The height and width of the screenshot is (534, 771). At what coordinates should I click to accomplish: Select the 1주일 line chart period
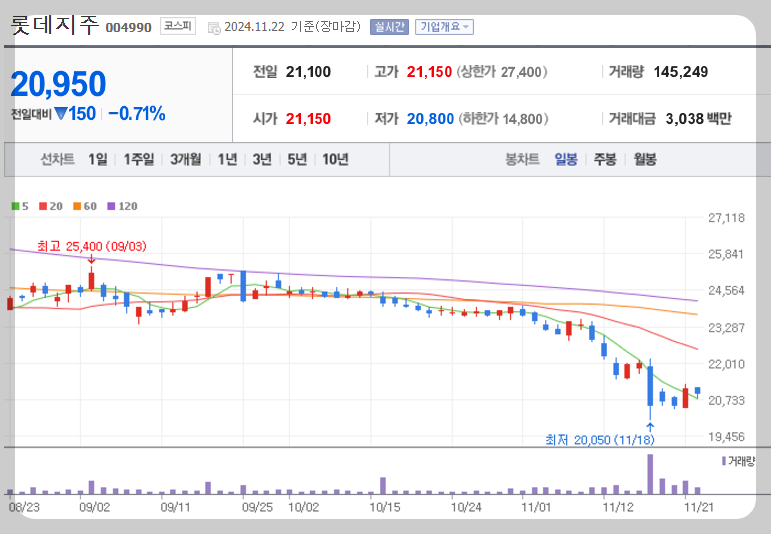pyautogui.click(x=138, y=159)
